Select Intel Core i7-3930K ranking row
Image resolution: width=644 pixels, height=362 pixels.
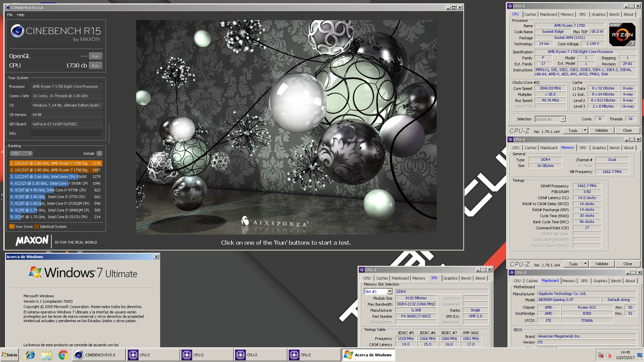pos(56,183)
